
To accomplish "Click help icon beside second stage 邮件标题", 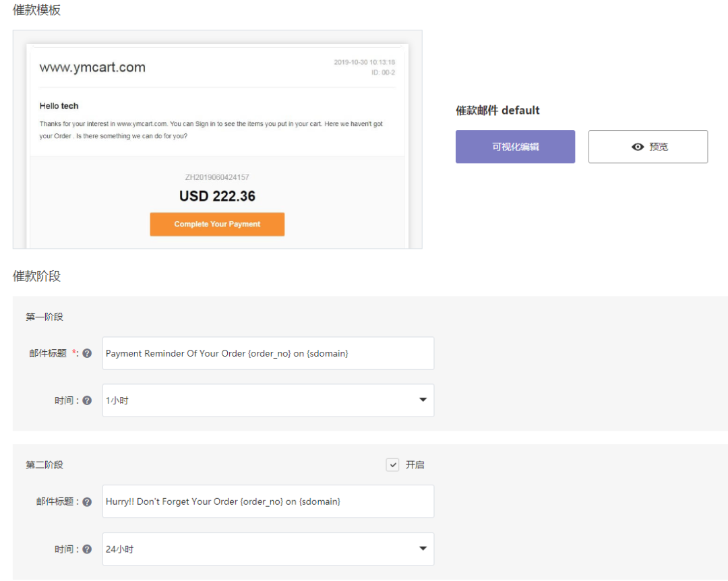I will (x=87, y=501).
